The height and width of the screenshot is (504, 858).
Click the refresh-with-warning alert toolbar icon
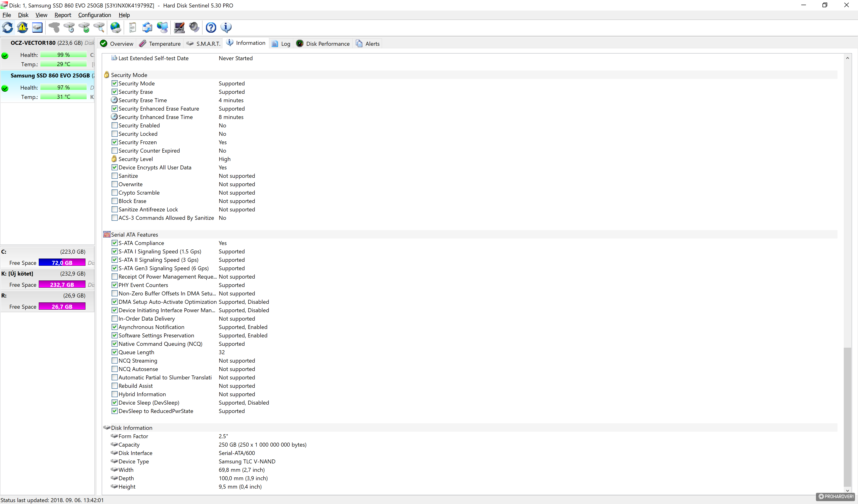coord(22,27)
